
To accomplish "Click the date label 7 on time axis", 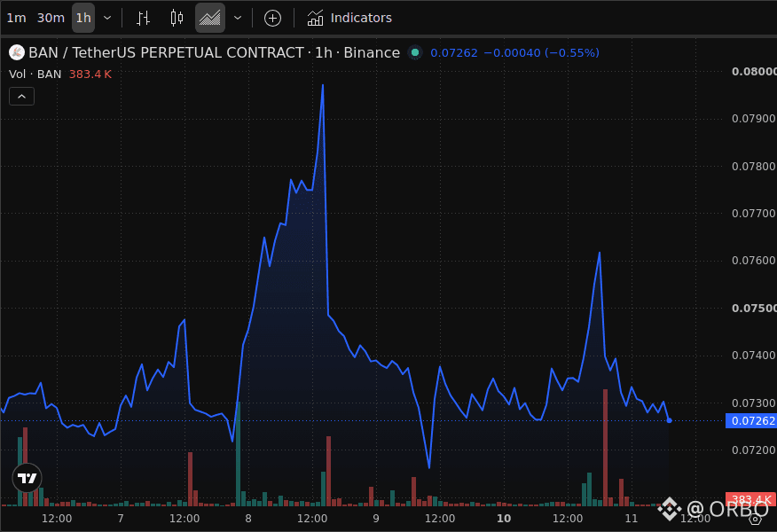I will 121,519.
